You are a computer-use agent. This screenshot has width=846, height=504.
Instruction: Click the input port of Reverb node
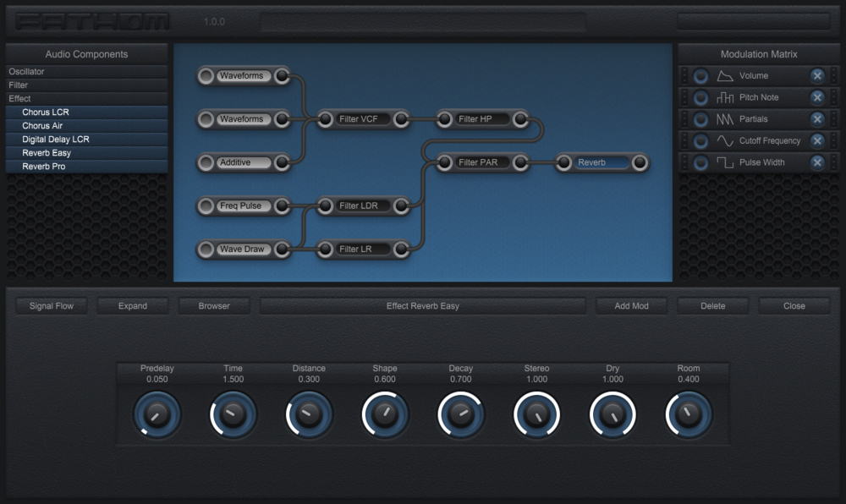tap(563, 162)
